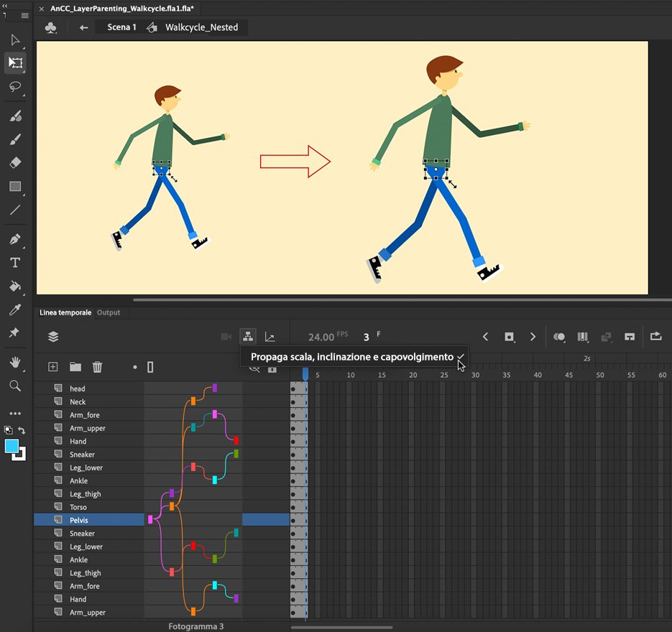Go back to Scena 1 breadcrumb
The image size is (672, 632).
(121, 27)
